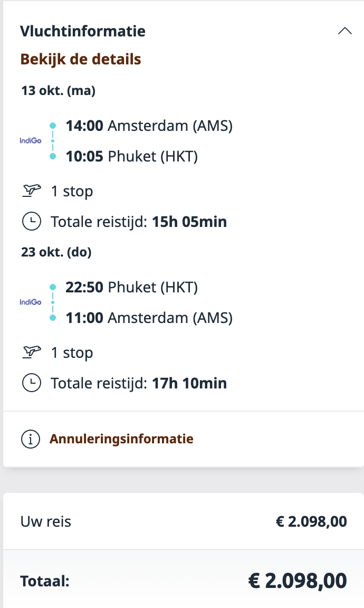Open the Bekijk de details link
This screenshot has height=608, width=364.
point(81,59)
